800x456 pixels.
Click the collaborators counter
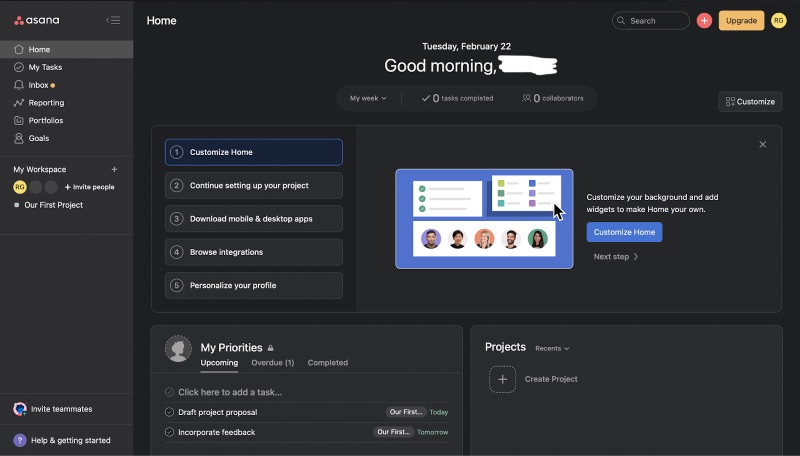(x=553, y=98)
